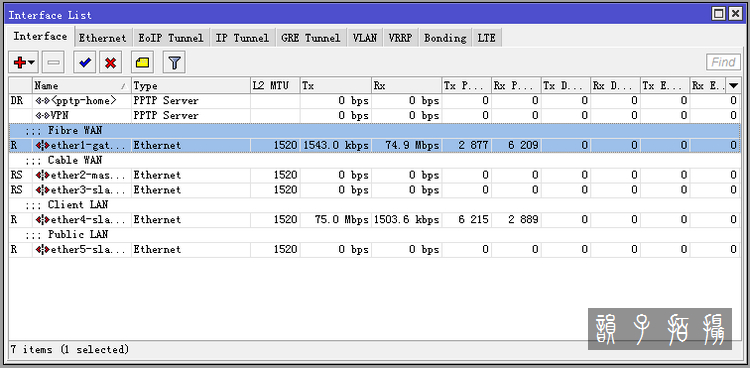This screenshot has width=750, height=368.
Task: Select the ether5-sla... name cell
Action: (x=82, y=249)
